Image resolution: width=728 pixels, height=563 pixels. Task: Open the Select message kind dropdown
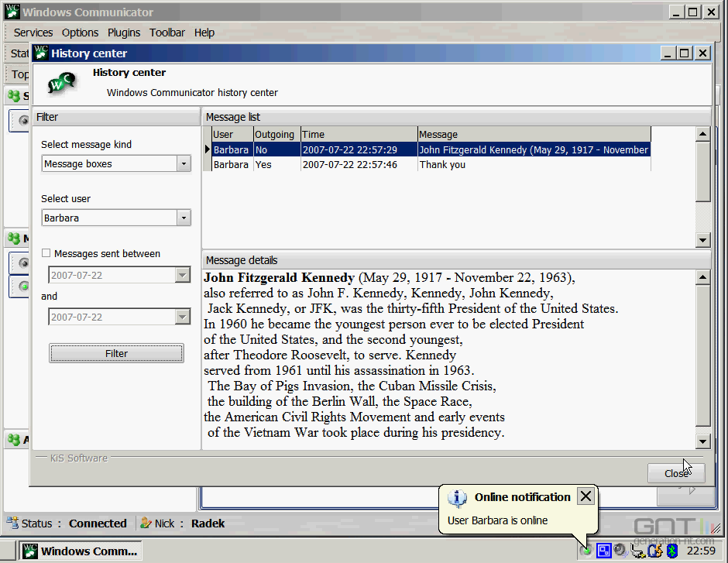click(x=184, y=163)
